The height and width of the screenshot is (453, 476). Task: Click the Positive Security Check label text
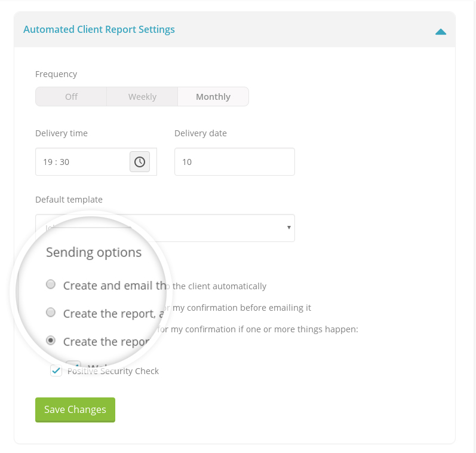pos(113,371)
